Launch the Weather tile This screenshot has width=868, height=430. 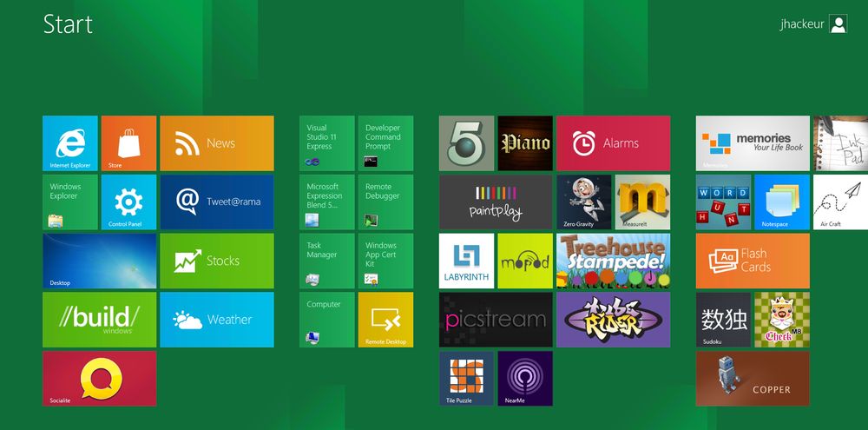[x=217, y=320]
